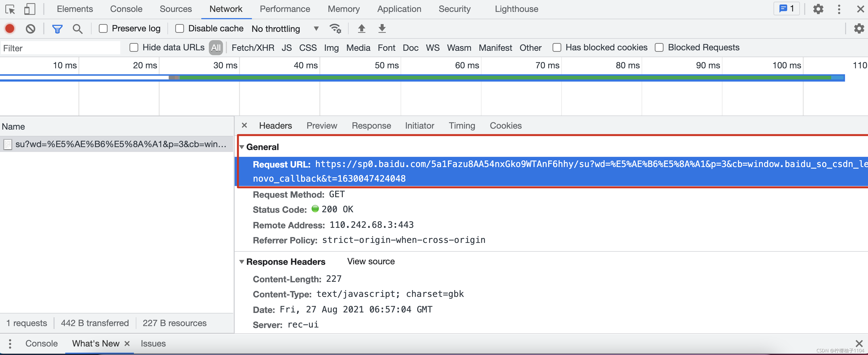This screenshot has height=355, width=868.
Task: Click the upload/import arrow icon
Action: pyautogui.click(x=360, y=28)
